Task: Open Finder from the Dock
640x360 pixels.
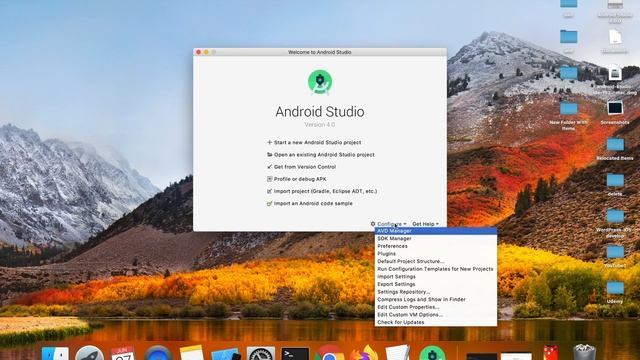Action: click(55, 353)
